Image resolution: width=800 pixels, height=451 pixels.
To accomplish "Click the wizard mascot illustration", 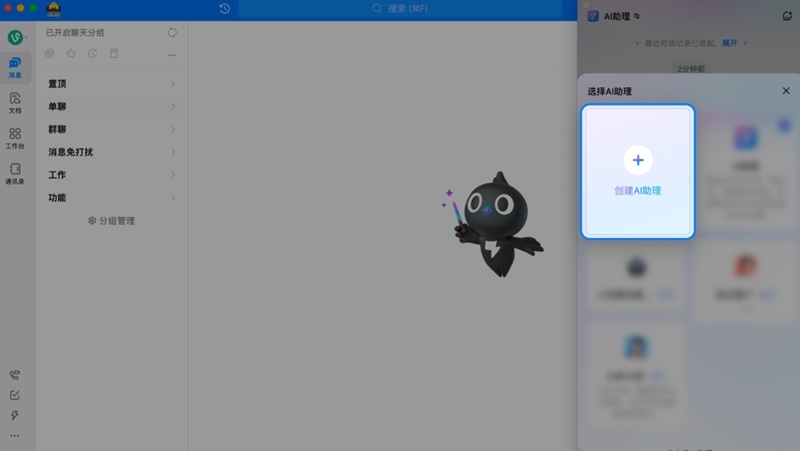I will [492, 225].
